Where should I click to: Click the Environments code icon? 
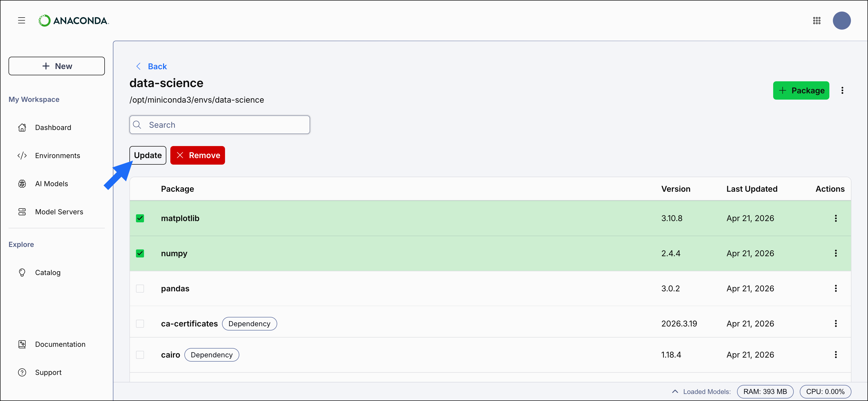point(22,155)
